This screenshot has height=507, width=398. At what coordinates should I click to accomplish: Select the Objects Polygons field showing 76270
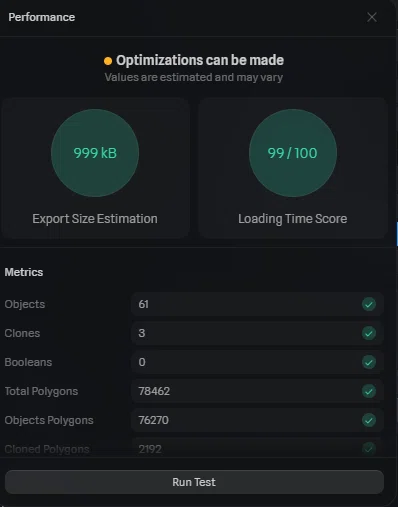click(x=257, y=420)
